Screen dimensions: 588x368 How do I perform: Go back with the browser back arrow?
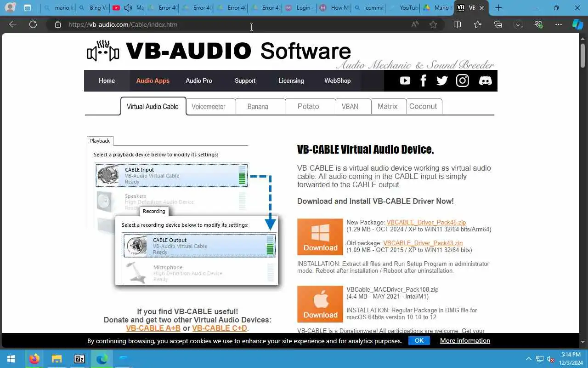click(x=13, y=24)
